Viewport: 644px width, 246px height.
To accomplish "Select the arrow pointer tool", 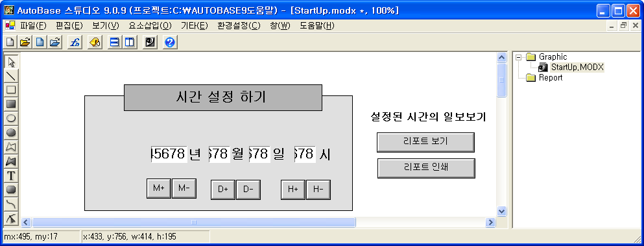I will 11,61.
